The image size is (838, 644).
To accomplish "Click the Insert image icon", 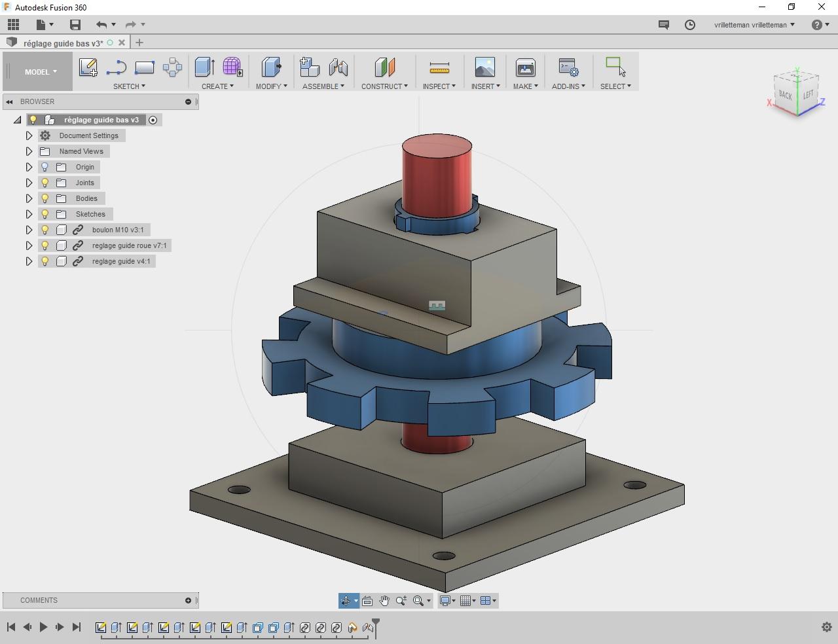I will [484, 67].
